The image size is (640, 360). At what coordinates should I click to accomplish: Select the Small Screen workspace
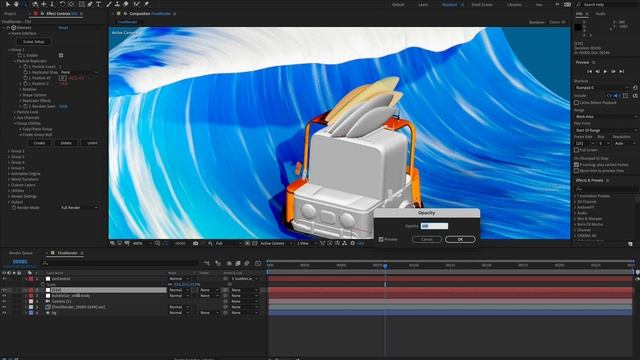[x=482, y=4]
